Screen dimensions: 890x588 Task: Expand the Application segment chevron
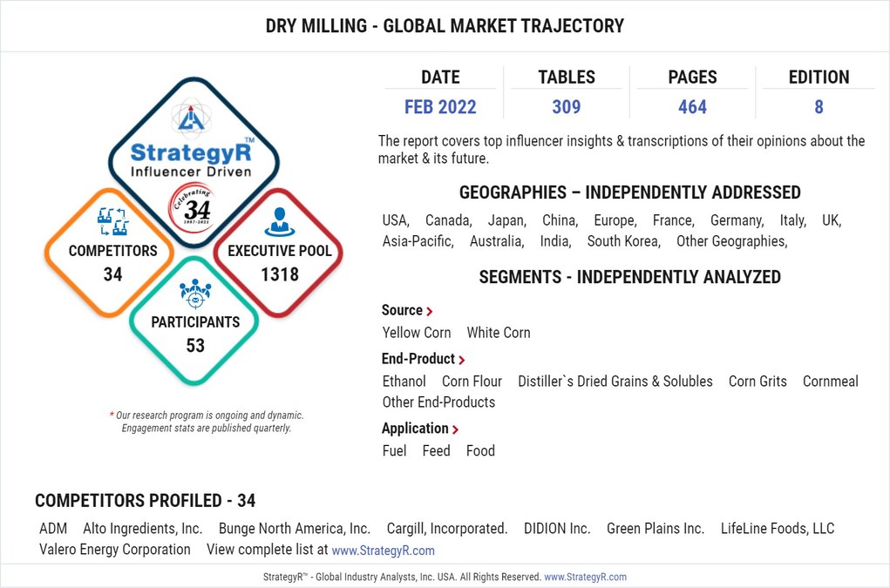tap(455, 429)
